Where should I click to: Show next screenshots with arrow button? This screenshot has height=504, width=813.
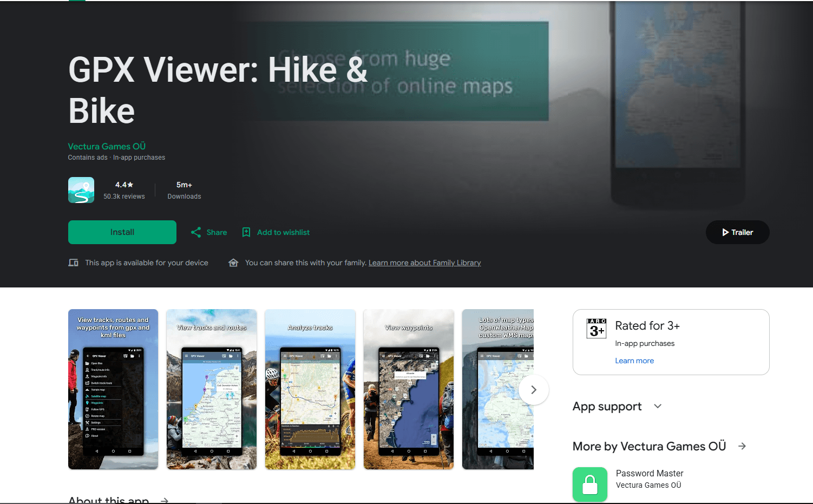pyautogui.click(x=534, y=390)
